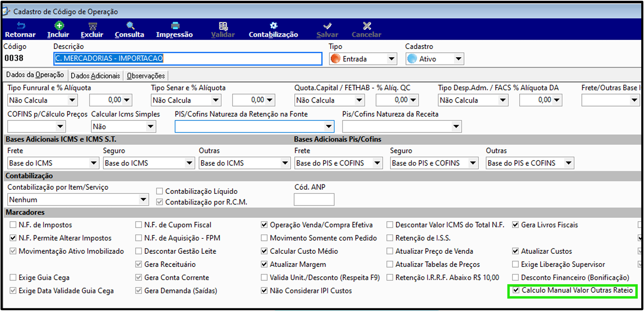Click the Descrição text field
The image size is (644, 311).
[x=188, y=59]
